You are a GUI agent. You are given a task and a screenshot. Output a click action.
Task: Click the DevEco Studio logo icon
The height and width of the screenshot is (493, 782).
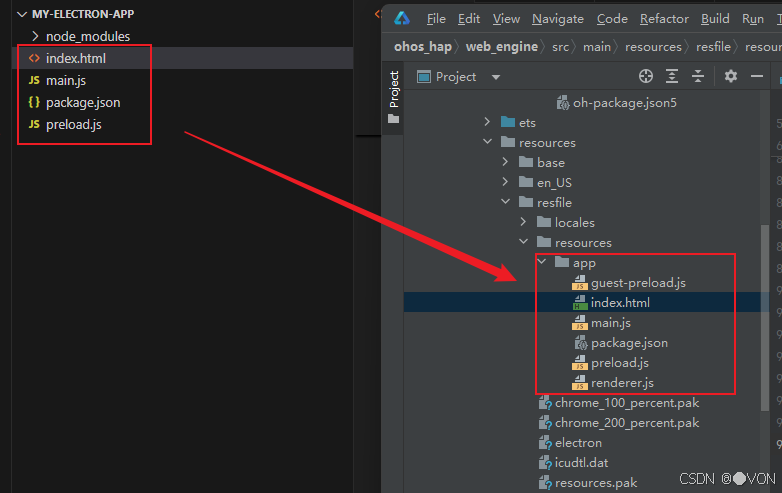coord(402,19)
